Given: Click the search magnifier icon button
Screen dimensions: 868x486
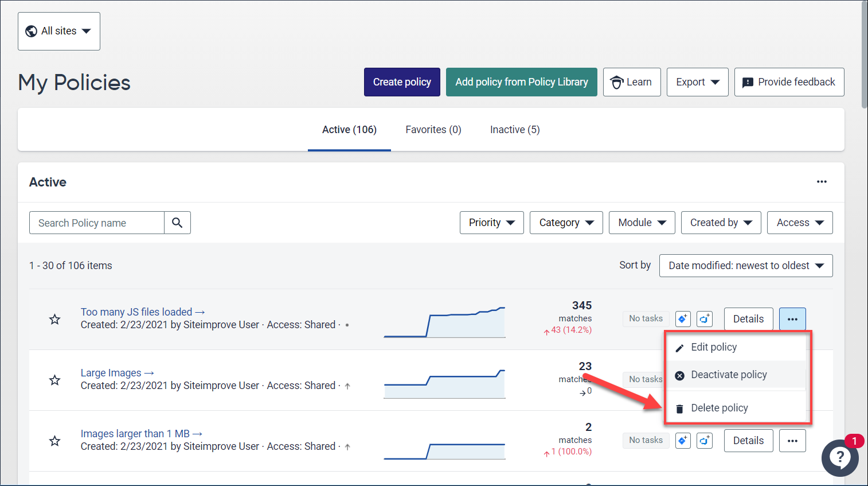Looking at the screenshot, I should coord(177,223).
